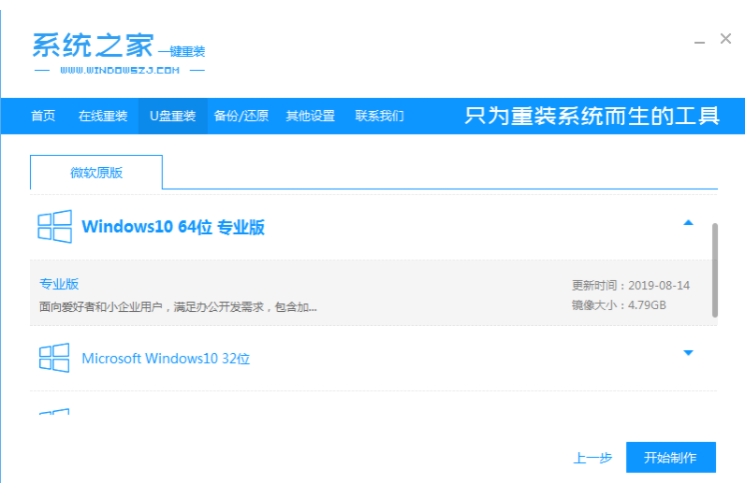Screen dimensions: 750x503
Task: Minimize the 系统之家 window
Action: click(x=699, y=42)
